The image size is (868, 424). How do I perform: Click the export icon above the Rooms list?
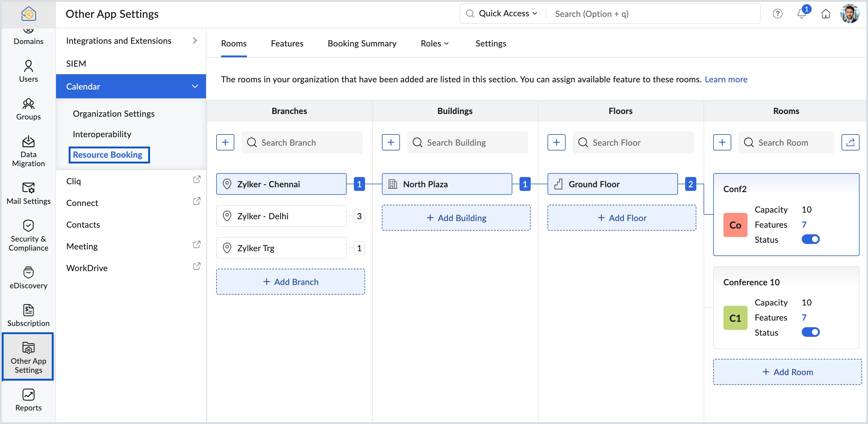click(x=851, y=142)
